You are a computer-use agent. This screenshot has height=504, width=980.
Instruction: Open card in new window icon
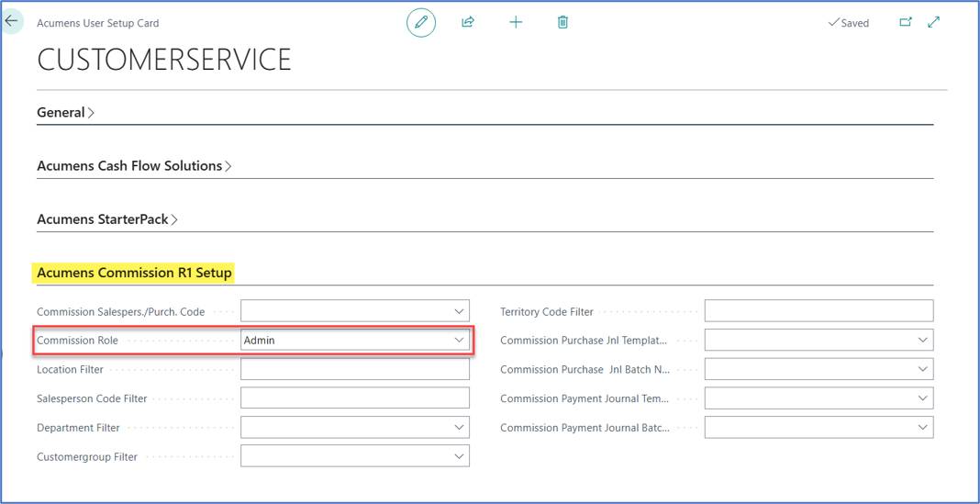coord(906,23)
